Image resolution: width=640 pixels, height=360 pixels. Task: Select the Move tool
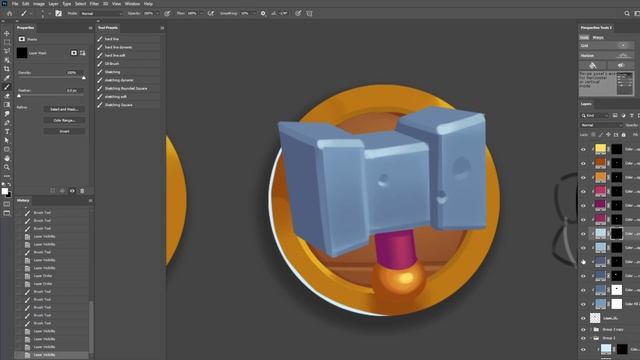pos(7,33)
